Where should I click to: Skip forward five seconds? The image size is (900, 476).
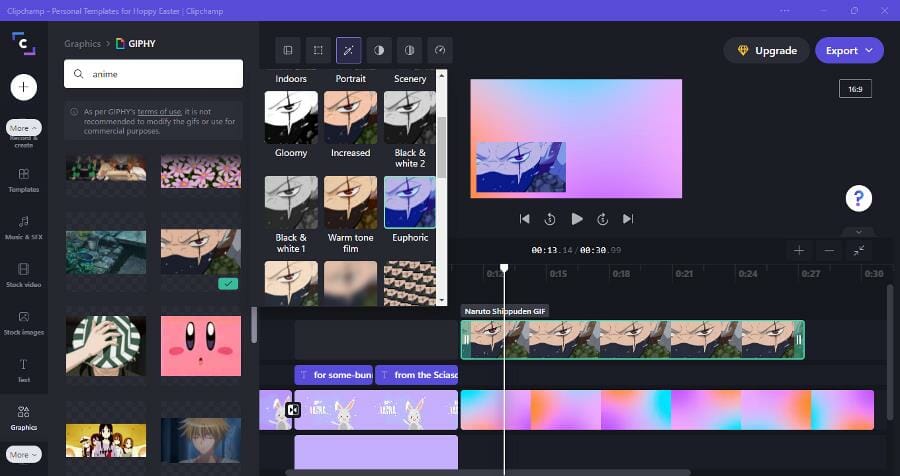pos(602,219)
